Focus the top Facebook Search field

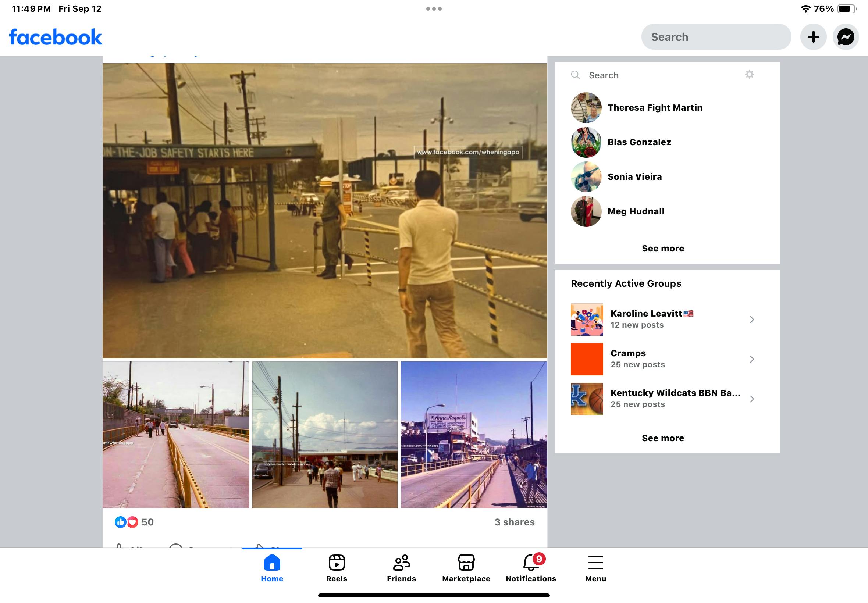(716, 37)
